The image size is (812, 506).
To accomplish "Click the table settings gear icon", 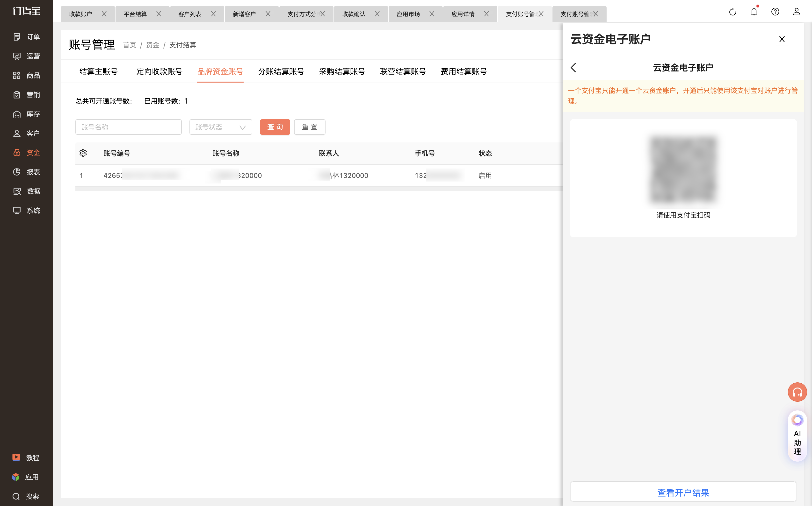I will tap(83, 153).
